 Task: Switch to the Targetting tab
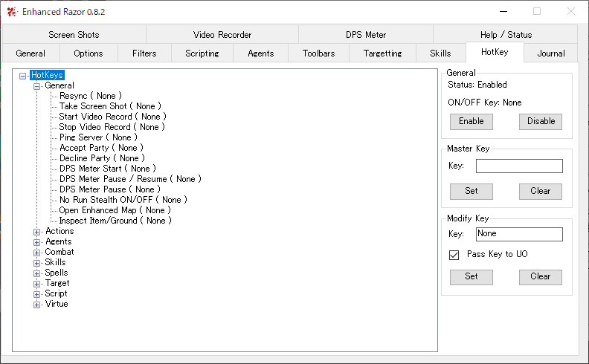pos(382,53)
